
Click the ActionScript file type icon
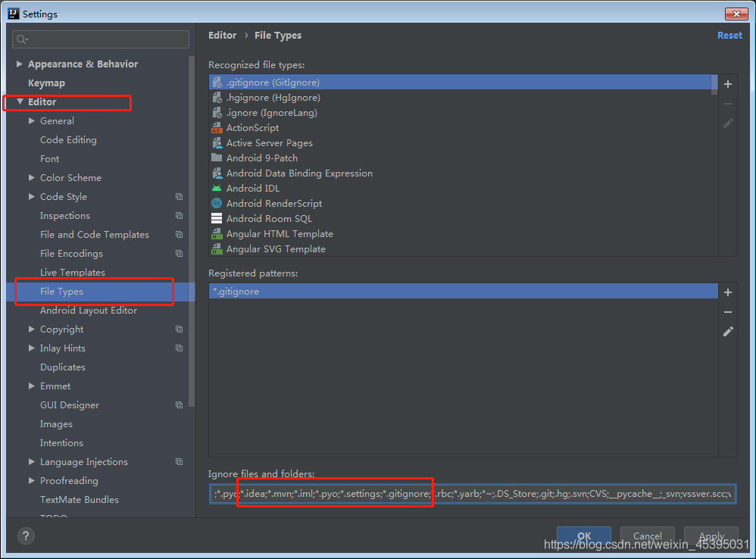(x=217, y=128)
